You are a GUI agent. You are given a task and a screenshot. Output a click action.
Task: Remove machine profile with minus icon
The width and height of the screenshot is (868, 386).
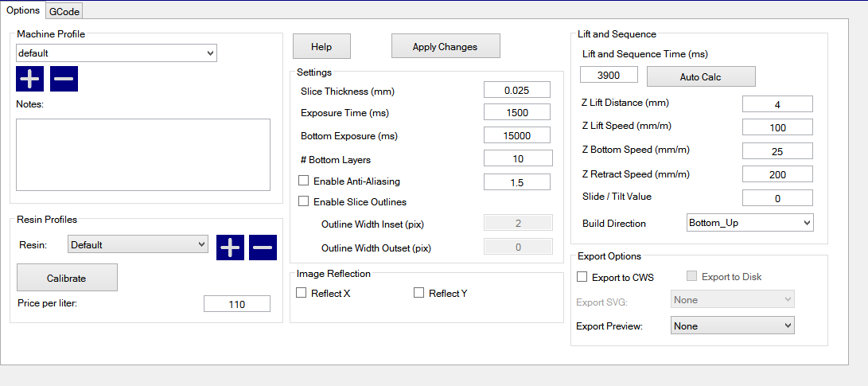tap(64, 79)
